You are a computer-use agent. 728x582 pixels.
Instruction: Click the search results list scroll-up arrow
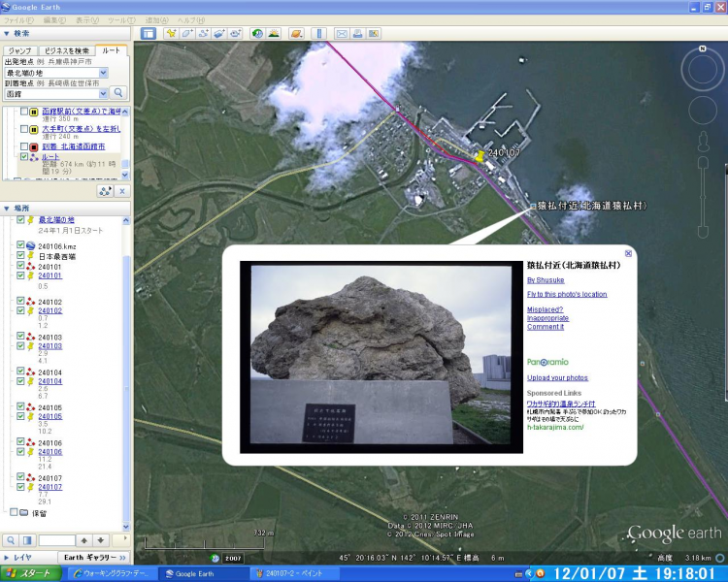point(125,112)
